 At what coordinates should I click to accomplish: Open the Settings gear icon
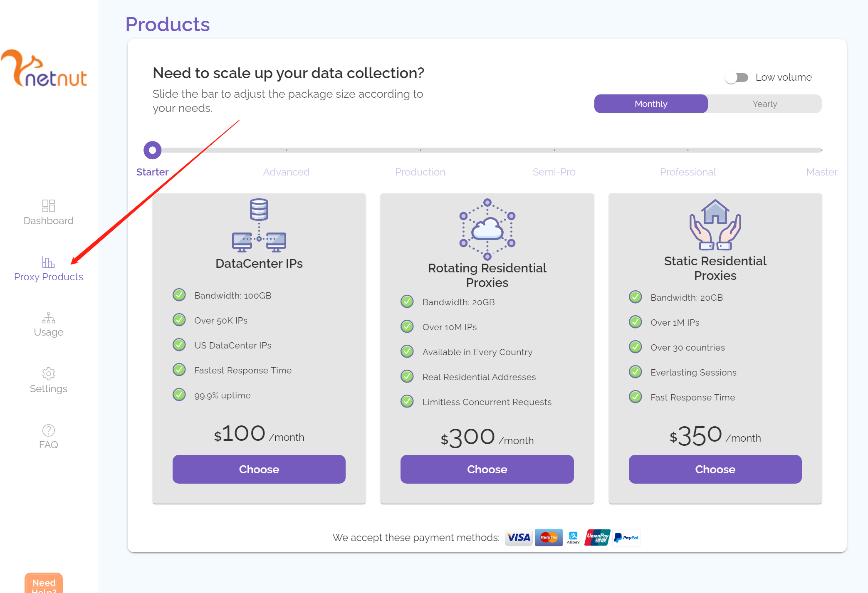click(49, 373)
